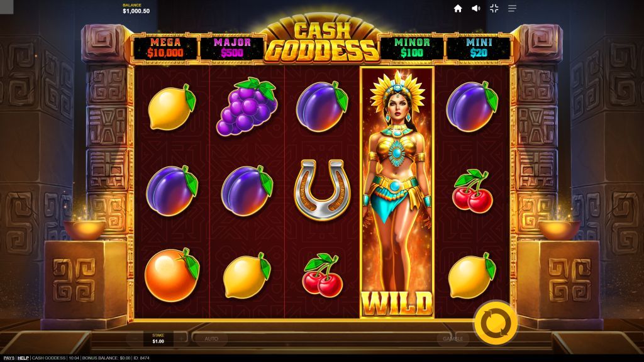
Task: Click the MINOR $100 jackpot panel
Action: [412, 48]
